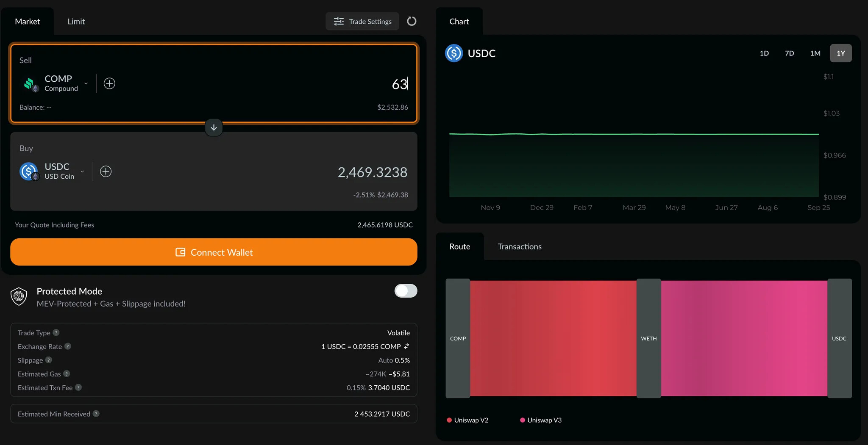The image size is (868, 445).
Task: Click the sell amount input showing 63
Action: click(x=399, y=84)
